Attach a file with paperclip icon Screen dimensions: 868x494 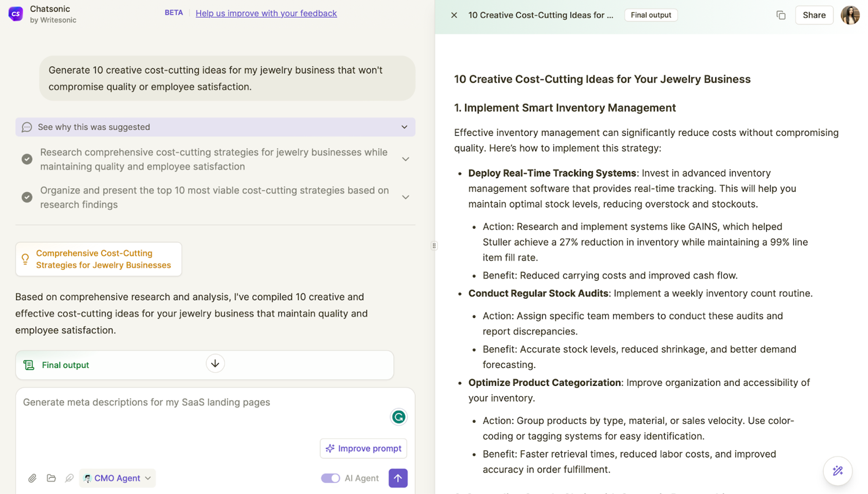click(x=32, y=478)
